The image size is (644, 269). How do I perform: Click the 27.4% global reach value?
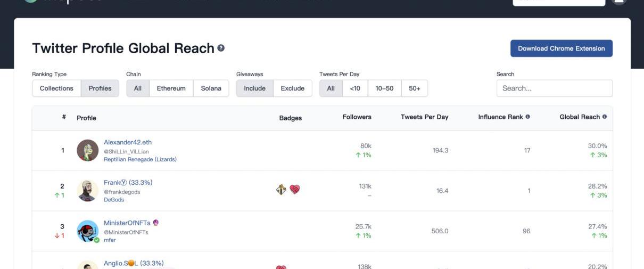(597, 227)
